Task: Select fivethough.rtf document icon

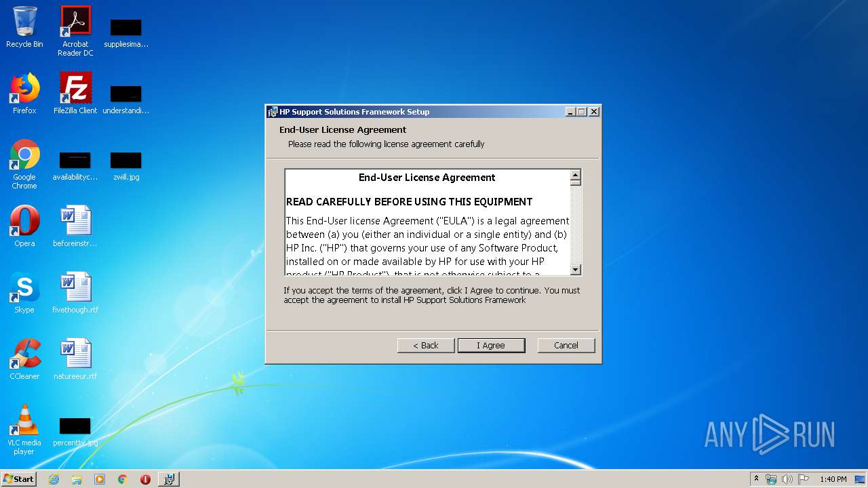Action: (75, 293)
